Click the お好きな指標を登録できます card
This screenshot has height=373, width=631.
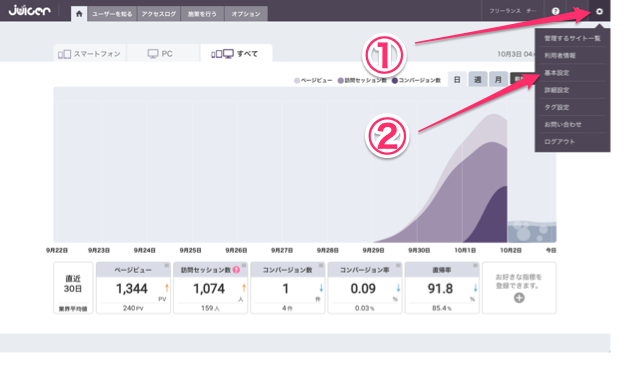(x=519, y=288)
